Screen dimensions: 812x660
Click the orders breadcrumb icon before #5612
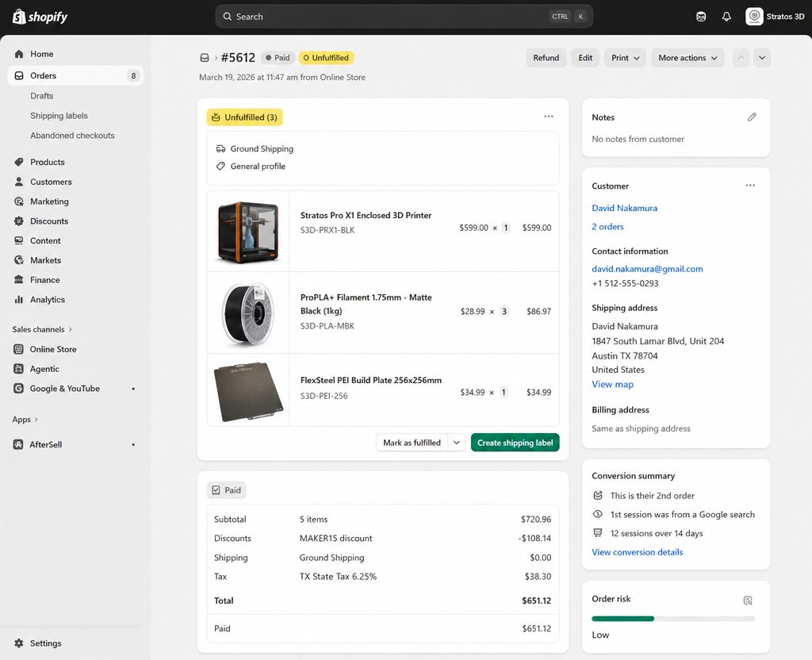pos(205,57)
